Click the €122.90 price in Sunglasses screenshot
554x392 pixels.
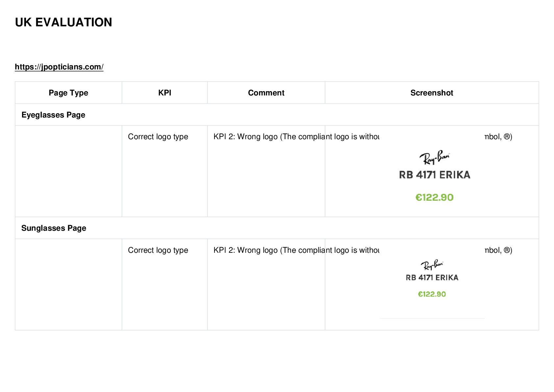[432, 294]
